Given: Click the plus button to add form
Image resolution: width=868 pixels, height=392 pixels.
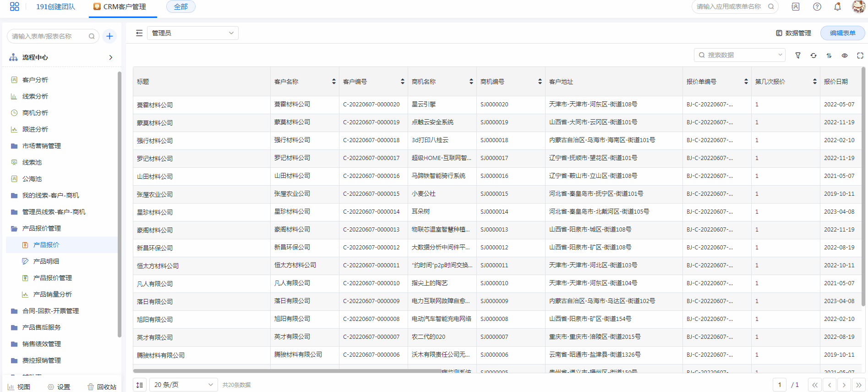Looking at the screenshot, I should (109, 36).
